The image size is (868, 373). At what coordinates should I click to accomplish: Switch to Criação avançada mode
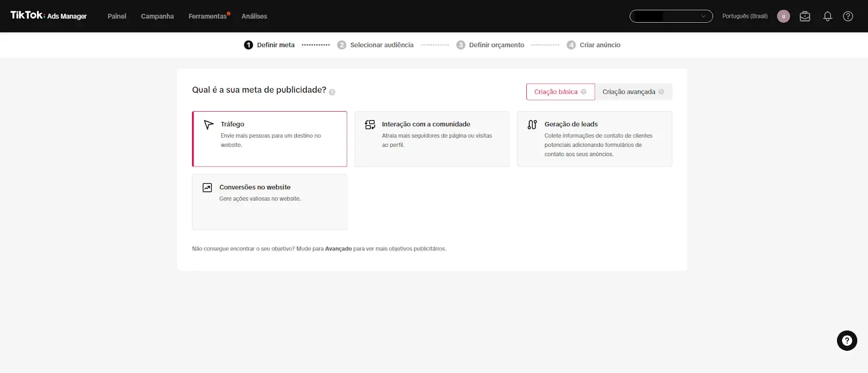pos(633,92)
